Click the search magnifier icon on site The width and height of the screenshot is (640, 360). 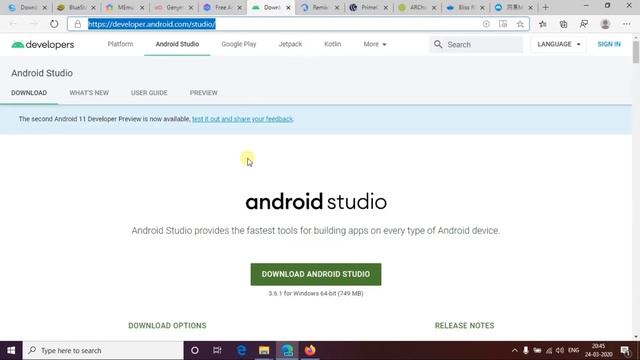(438, 44)
